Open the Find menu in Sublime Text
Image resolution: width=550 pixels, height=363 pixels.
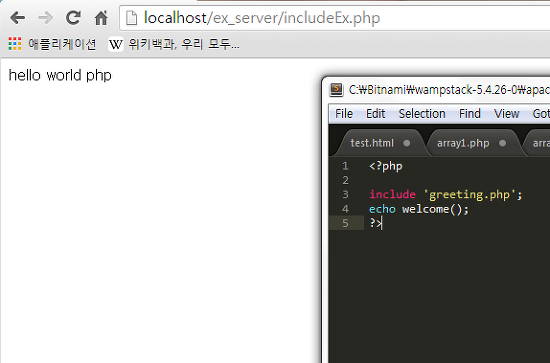(470, 114)
